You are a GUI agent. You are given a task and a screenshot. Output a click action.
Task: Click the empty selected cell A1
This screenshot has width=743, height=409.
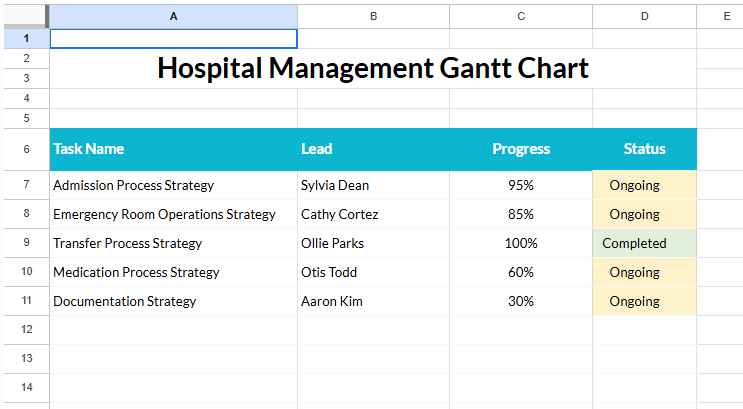173,39
